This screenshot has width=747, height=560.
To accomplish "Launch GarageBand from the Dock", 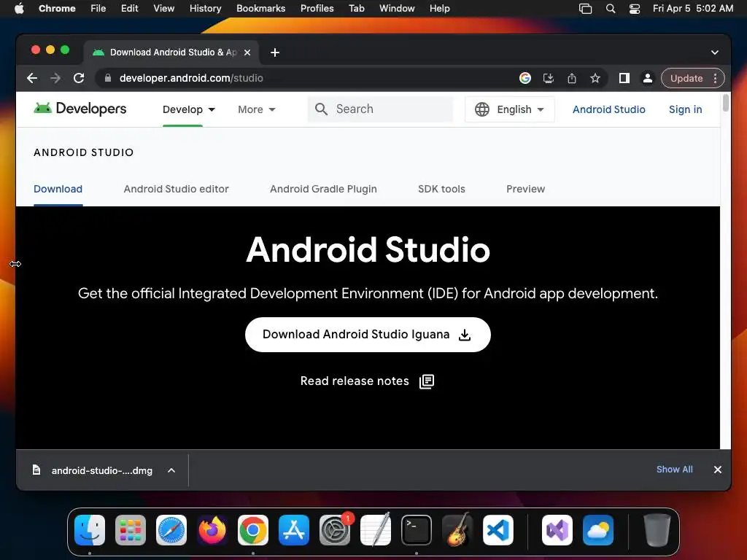I will click(457, 530).
